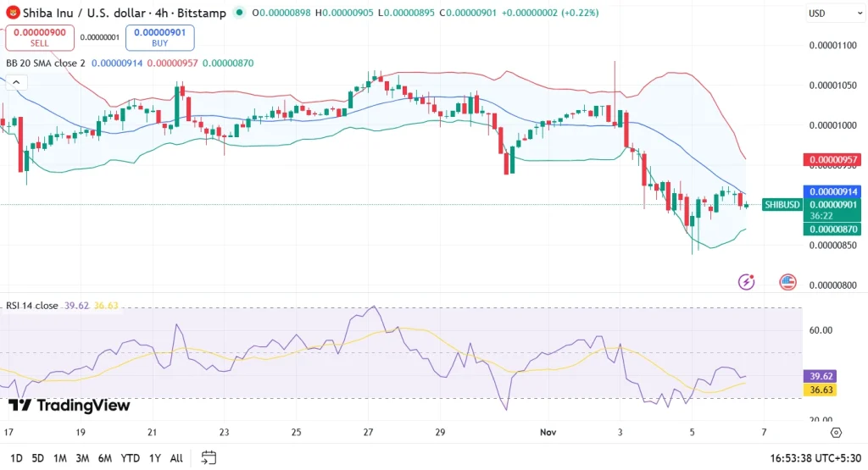The image size is (868, 470).
Task: Select the 5D time range
Action: coord(38,458)
